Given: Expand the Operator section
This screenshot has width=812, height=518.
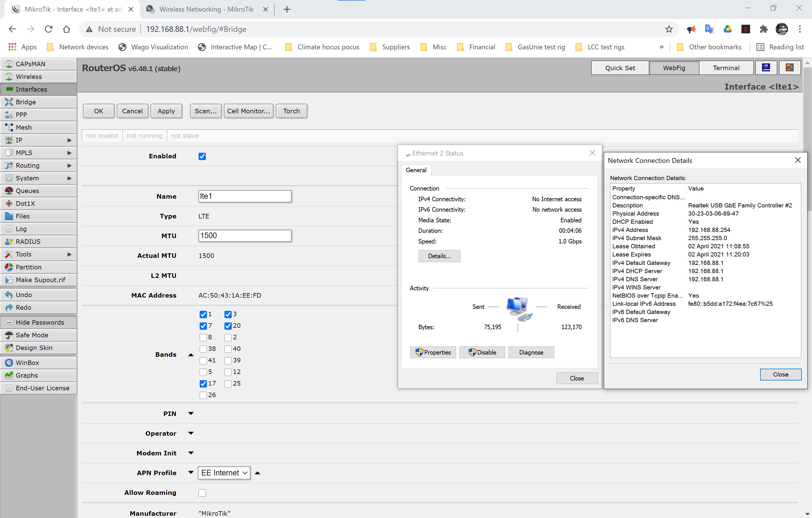Looking at the screenshot, I should pyautogui.click(x=191, y=433).
